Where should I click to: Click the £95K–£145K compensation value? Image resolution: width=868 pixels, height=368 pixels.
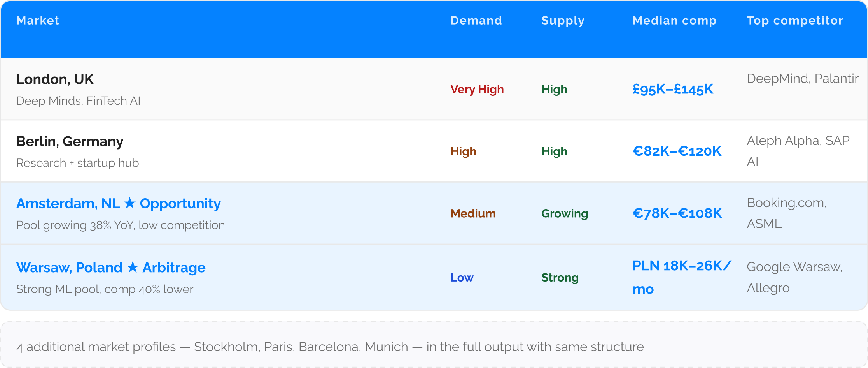tap(673, 89)
